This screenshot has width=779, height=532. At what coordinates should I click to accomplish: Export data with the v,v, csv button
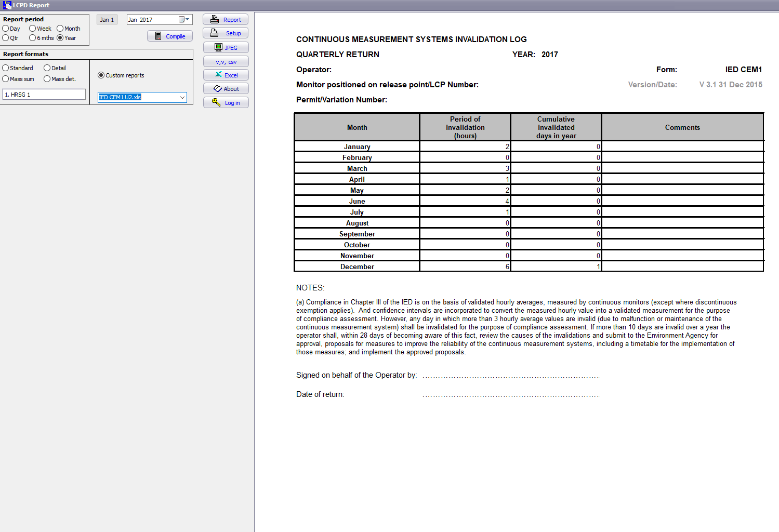click(226, 61)
